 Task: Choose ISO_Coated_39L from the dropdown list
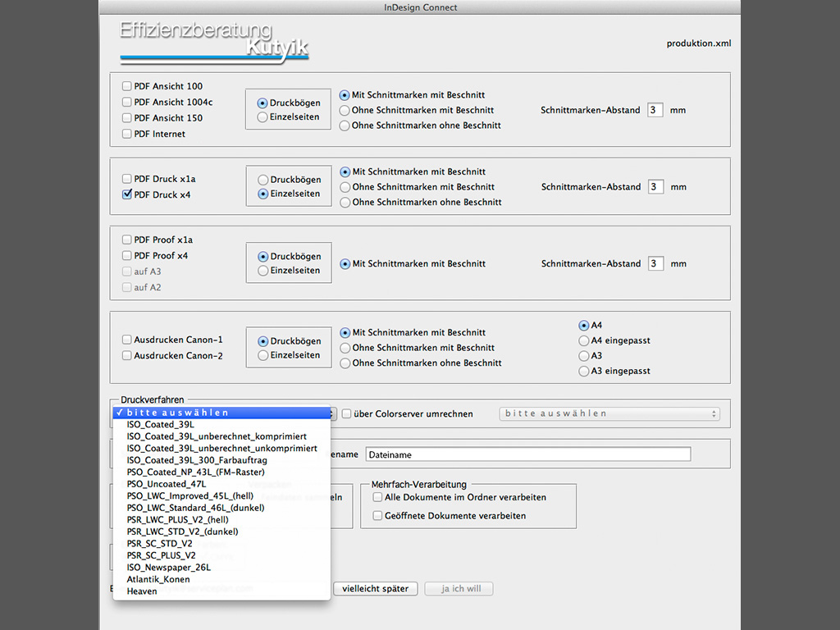click(161, 425)
